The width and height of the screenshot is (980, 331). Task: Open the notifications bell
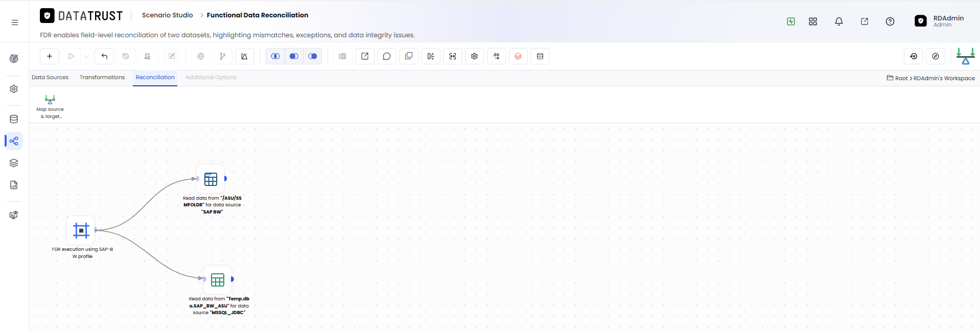coord(839,21)
